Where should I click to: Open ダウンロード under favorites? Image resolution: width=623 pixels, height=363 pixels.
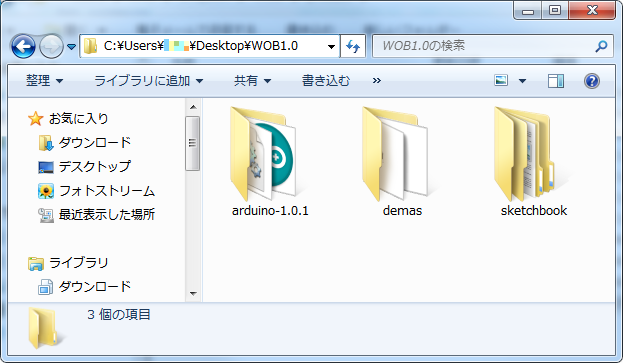(95, 142)
